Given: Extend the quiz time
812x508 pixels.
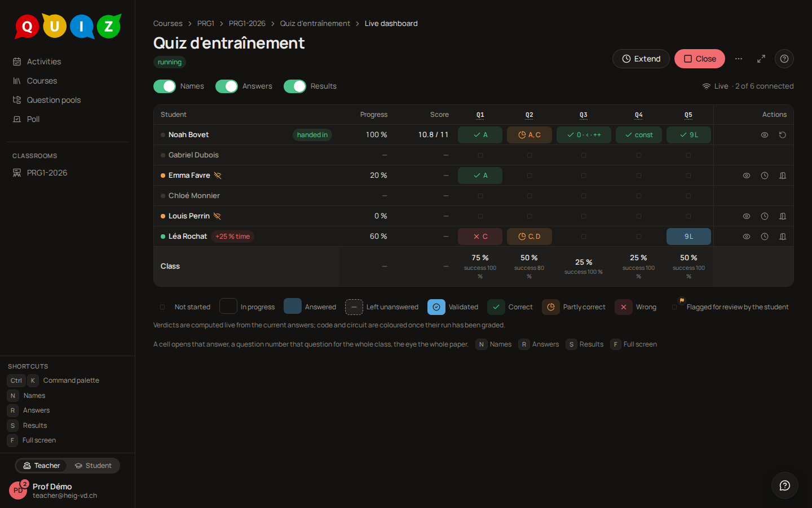Looking at the screenshot, I should [641, 59].
